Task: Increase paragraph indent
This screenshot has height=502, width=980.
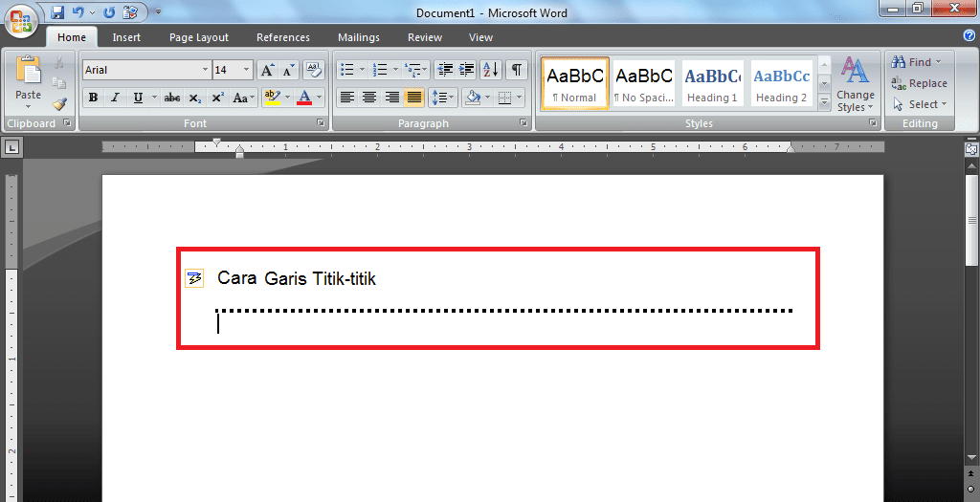Action: pyautogui.click(x=467, y=69)
